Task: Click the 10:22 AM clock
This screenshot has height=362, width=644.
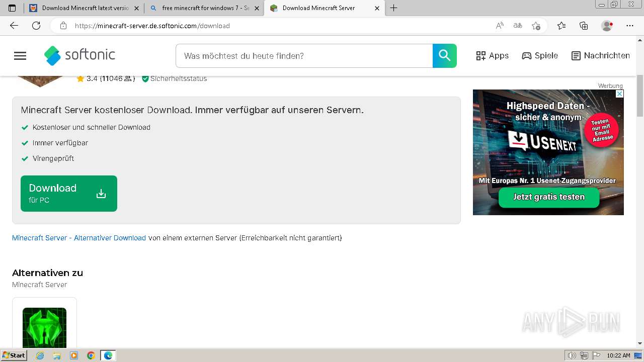Action: [618, 355]
